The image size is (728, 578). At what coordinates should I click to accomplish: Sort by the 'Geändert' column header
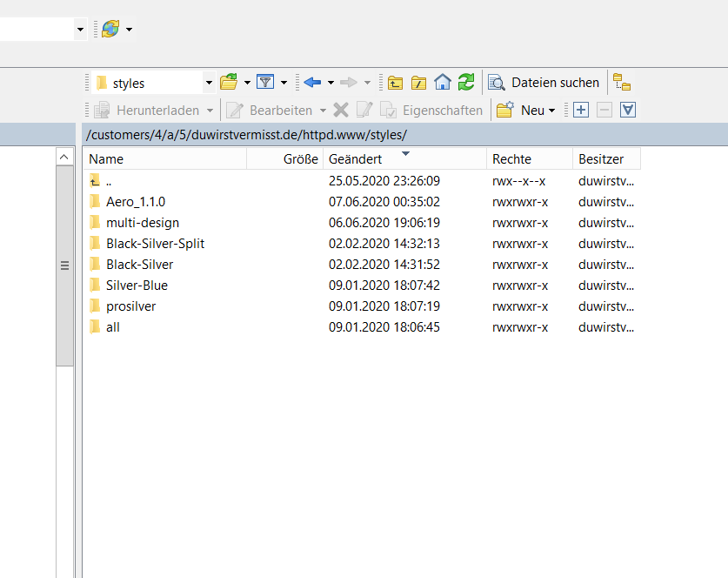[x=404, y=159]
